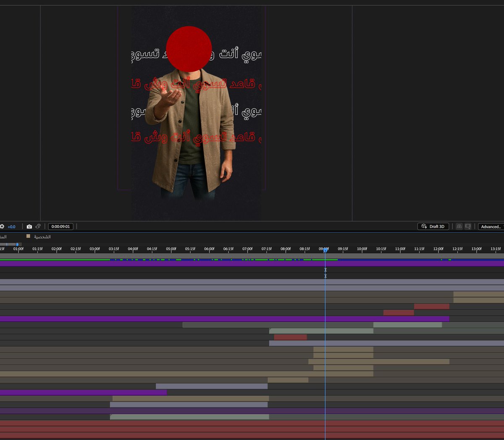Click the 01:00f mark on time ruler
Image resolution: width=504 pixels, height=440 pixels.
coord(18,249)
